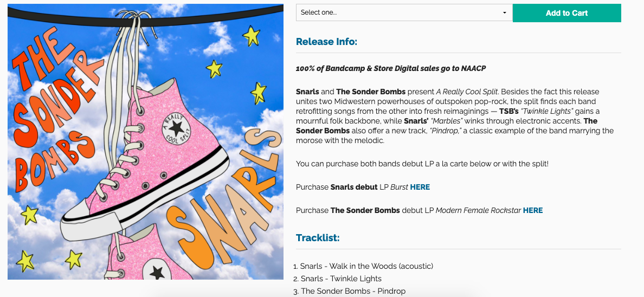This screenshot has width=644, height=297.
Task: Click the NAACP donation notice line
Action: [391, 68]
